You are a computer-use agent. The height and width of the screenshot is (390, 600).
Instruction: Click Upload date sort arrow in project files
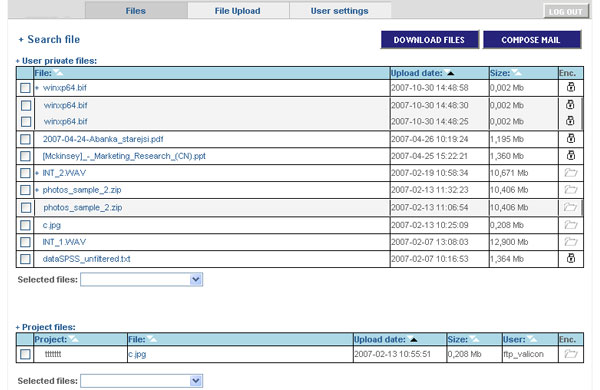tap(413, 339)
